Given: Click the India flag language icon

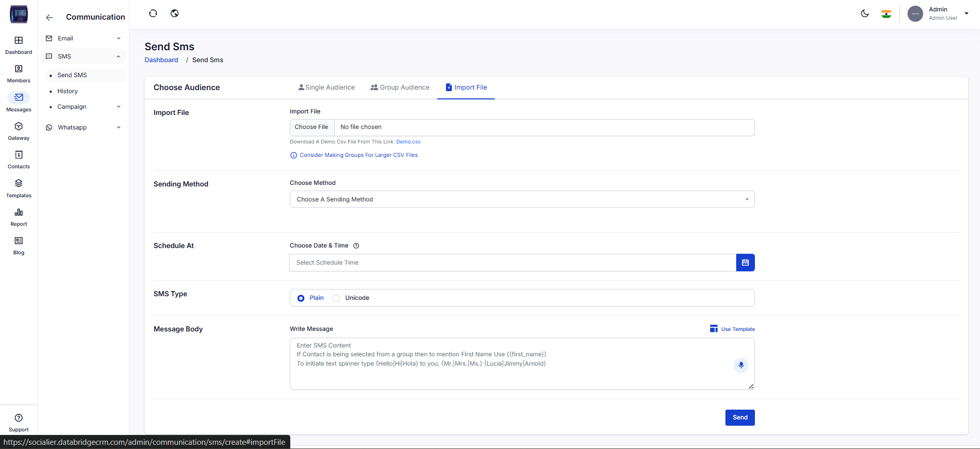Looking at the screenshot, I should 886,14.
